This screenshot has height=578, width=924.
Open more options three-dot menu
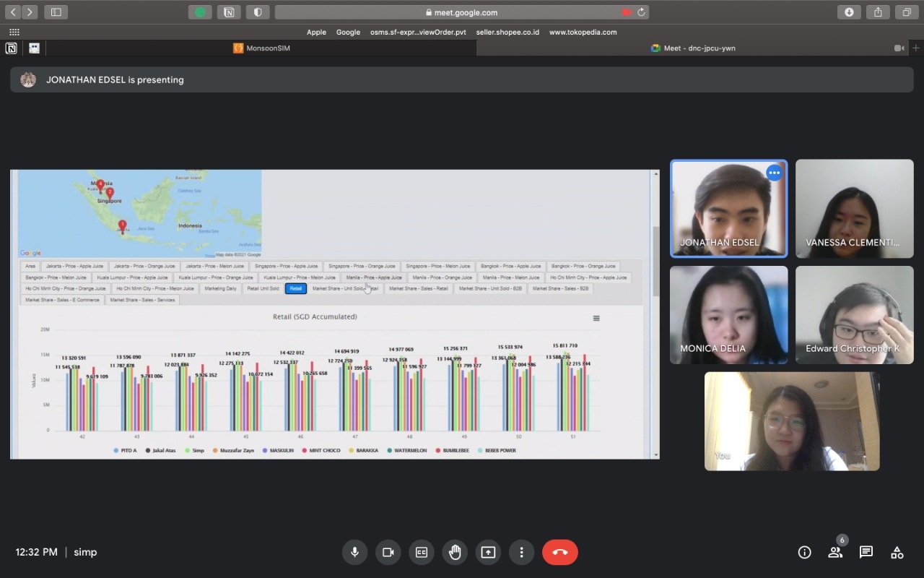coord(521,552)
